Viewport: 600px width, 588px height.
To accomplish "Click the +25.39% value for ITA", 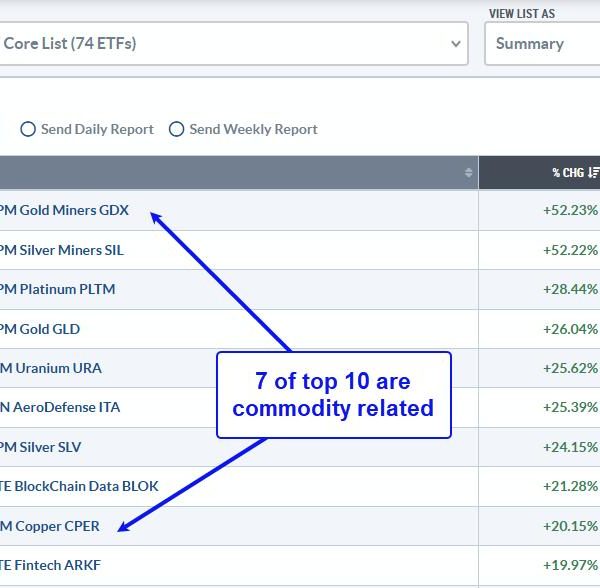I will [x=570, y=407].
